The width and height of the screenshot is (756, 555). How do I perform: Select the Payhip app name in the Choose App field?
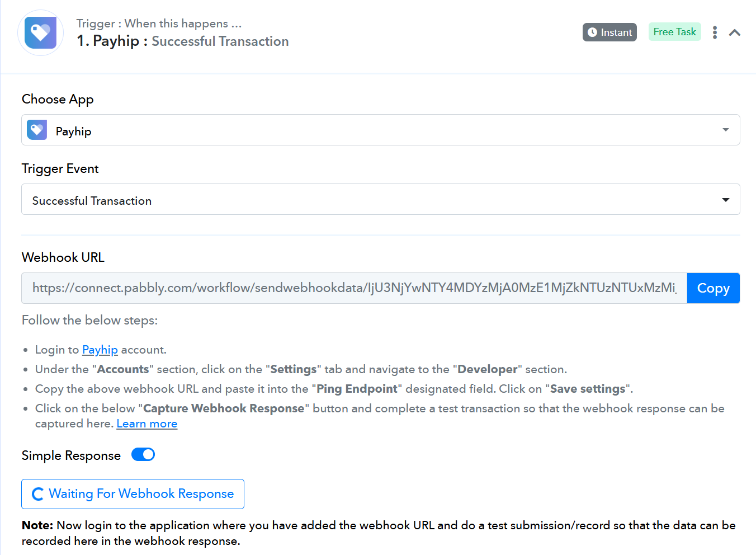pyautogui.click(x=73, y=131)
